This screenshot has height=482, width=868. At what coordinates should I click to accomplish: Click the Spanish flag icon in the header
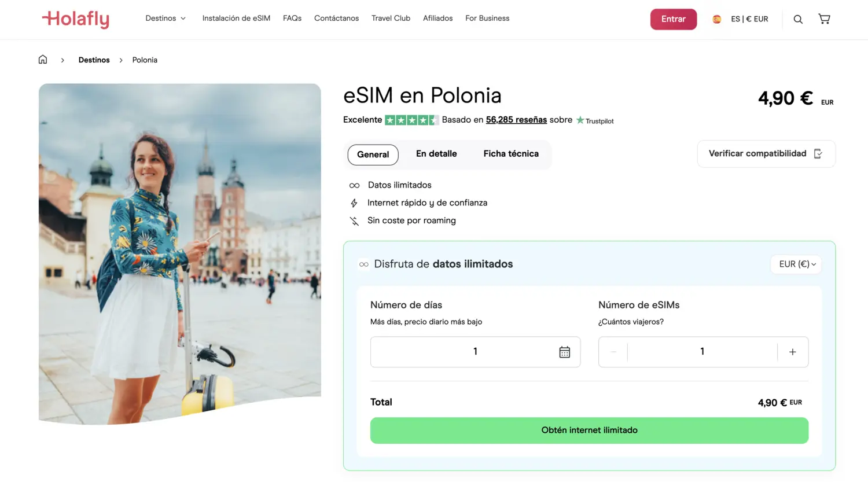(x=717, y=19)
